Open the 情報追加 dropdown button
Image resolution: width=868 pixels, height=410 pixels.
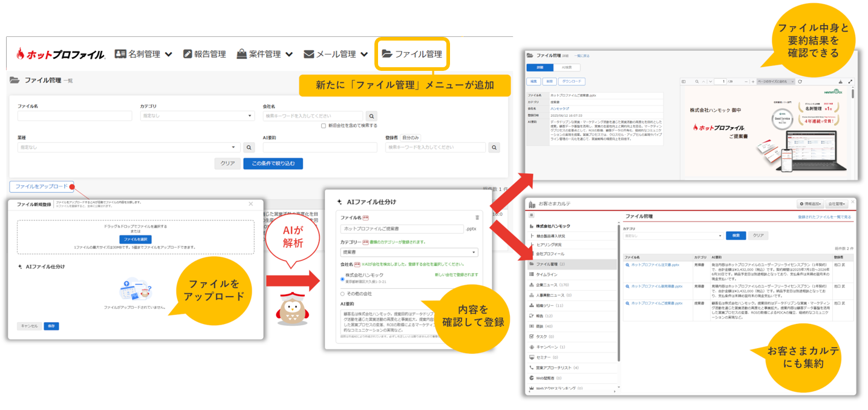coord(810,204)
